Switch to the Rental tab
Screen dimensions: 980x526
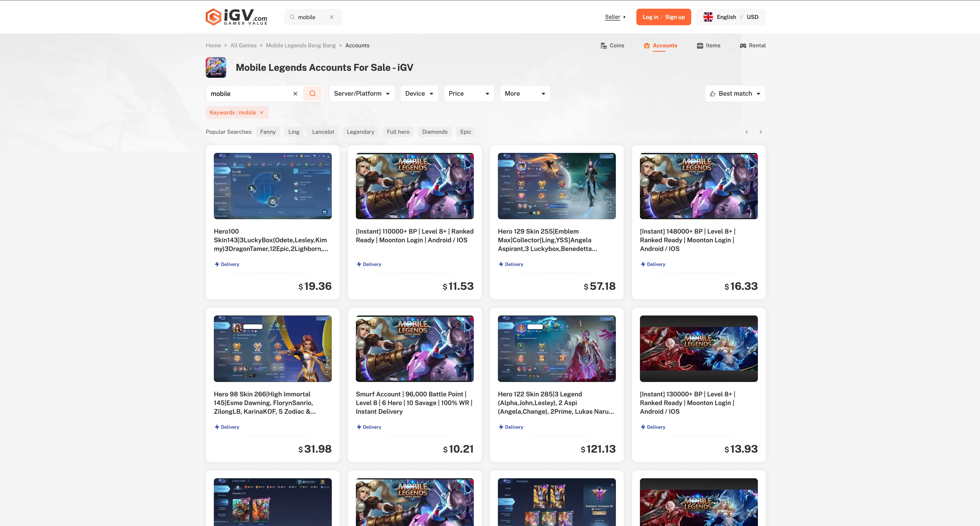point(753,45)
